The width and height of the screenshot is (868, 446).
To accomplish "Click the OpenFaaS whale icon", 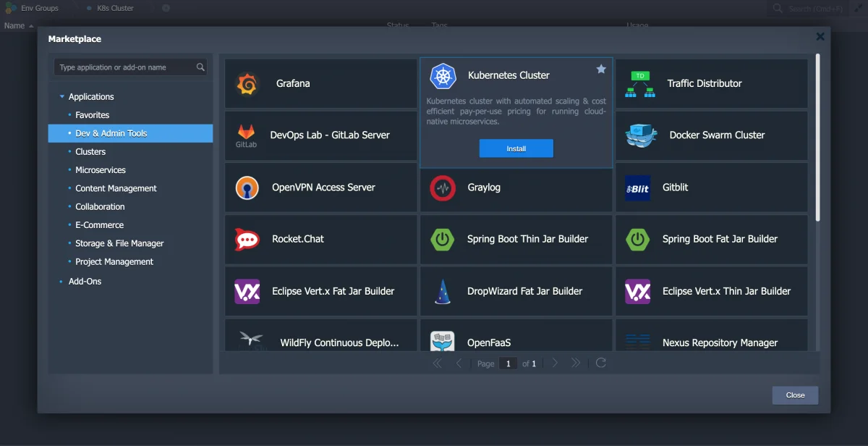I will pos(442,342).
